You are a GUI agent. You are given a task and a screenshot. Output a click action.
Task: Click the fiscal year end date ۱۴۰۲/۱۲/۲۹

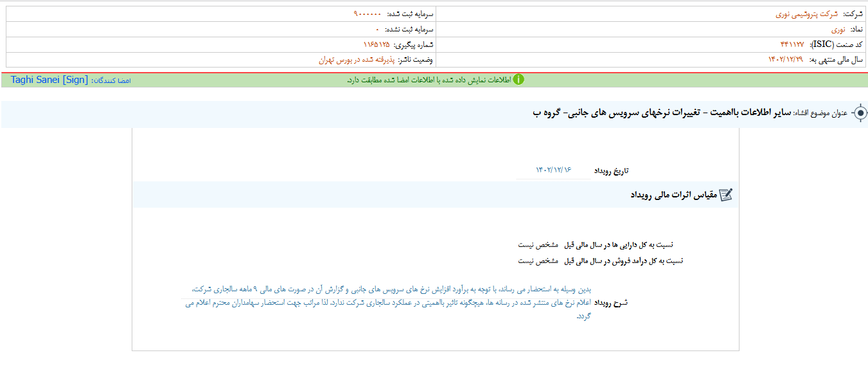coord(785,60)
